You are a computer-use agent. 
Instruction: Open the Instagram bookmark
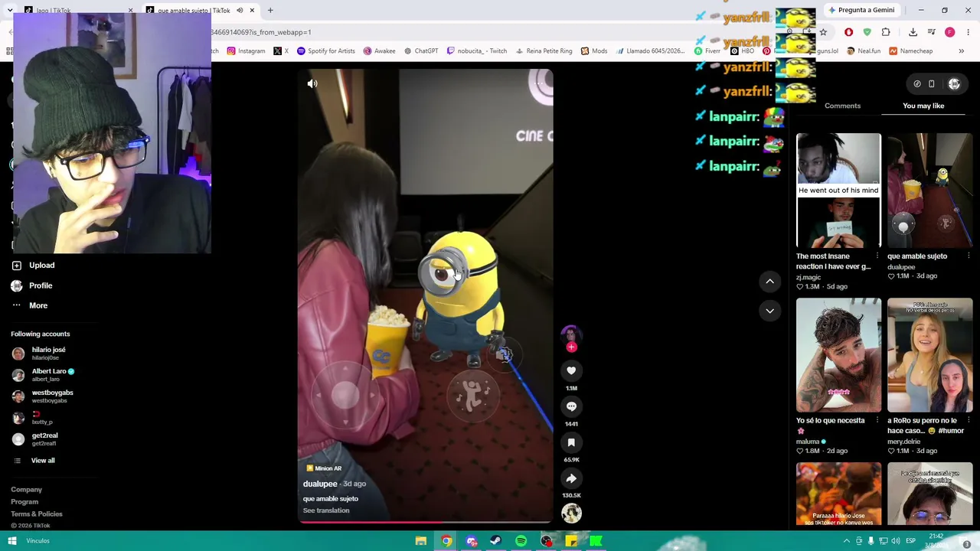point(246,51)
